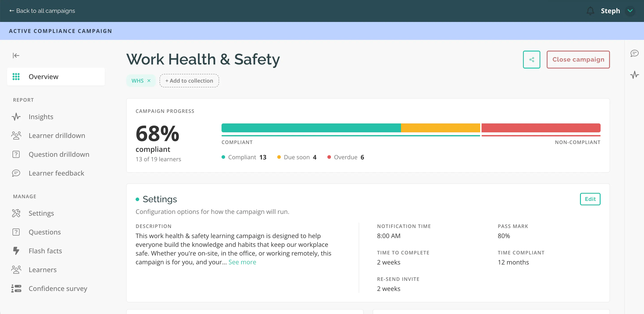Go back to all campaigns
644x314 pixels.
point(42,11)
